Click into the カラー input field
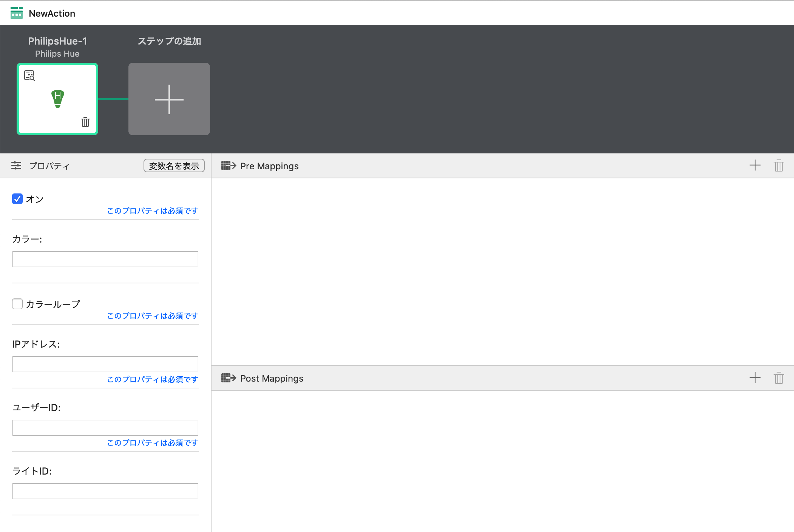The width and height of the screenshot is (794, 532). 105,259
